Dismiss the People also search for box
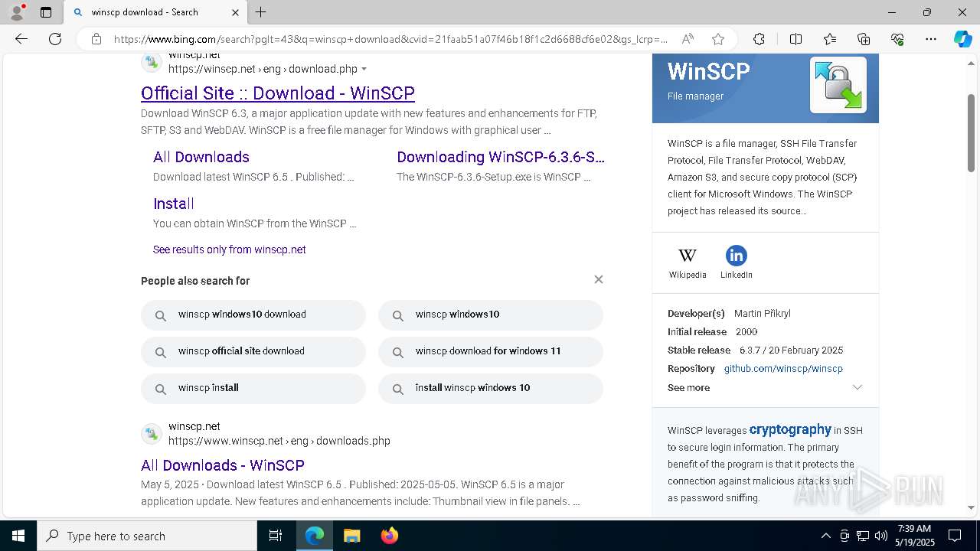This screenshot has width=980, height=551. click(599, 279)
